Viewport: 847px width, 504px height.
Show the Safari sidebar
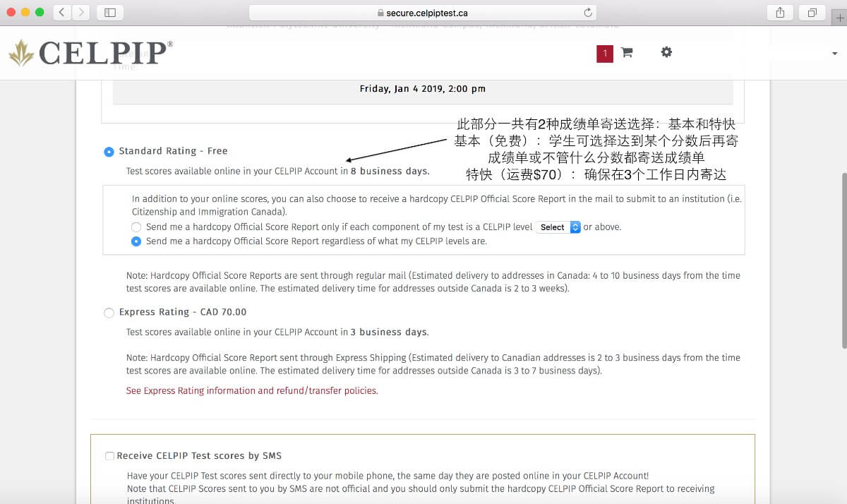point(110,12)
